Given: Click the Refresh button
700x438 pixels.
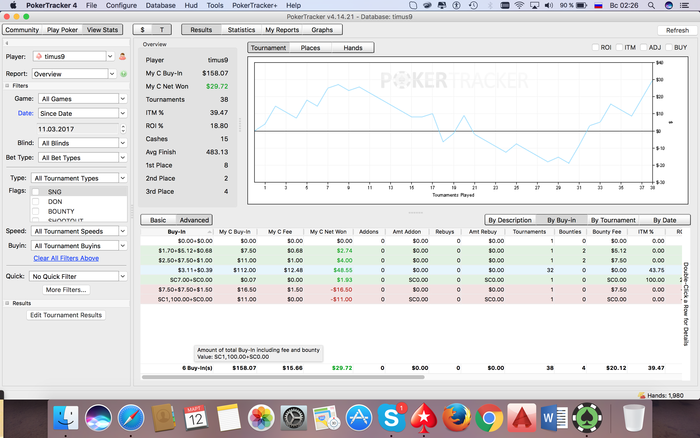Looking at the screenshot, I should [x=677, y=30].
